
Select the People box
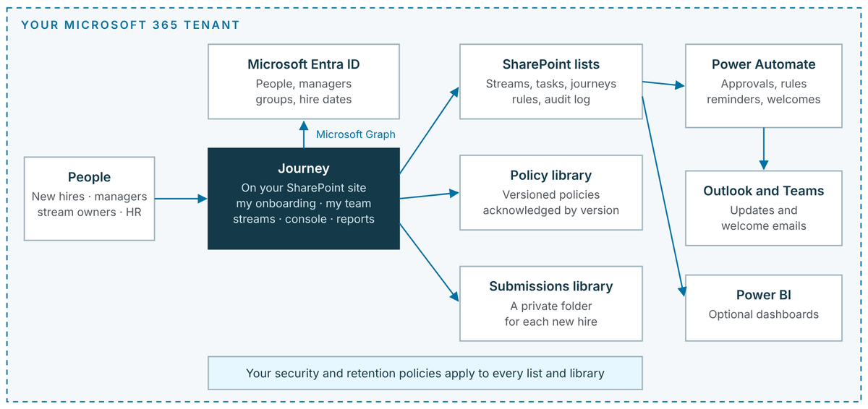coord(89,198)
